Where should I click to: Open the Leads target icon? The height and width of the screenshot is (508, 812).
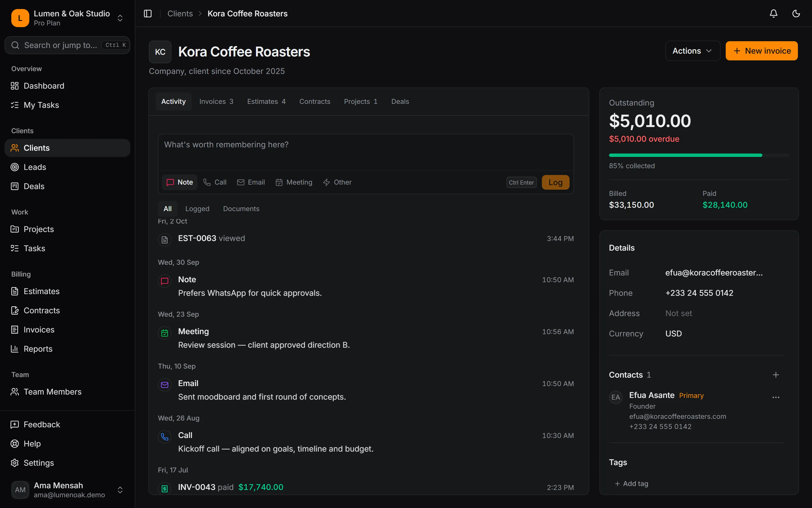coord(14,167)
